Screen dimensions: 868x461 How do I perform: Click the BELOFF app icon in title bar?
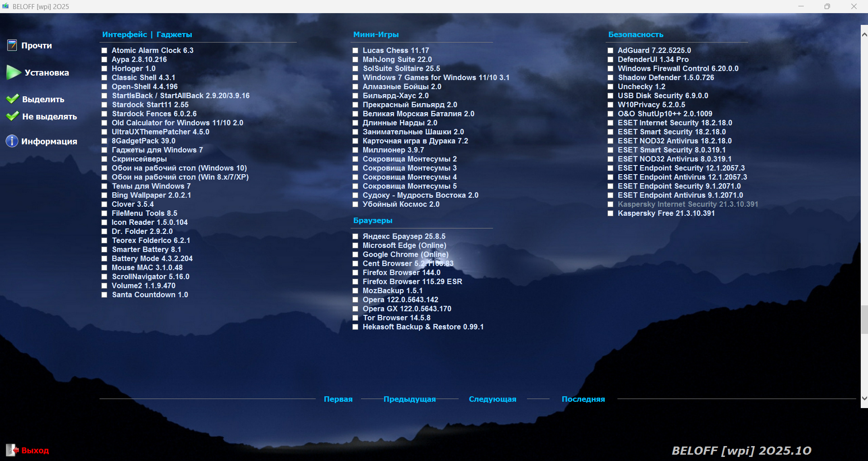coord(6,6)
